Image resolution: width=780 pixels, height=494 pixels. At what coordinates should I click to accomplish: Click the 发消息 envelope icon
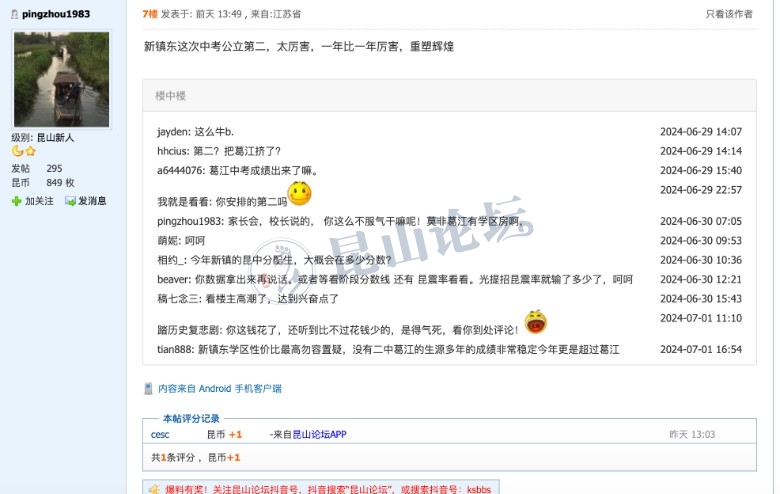point(70,201)
